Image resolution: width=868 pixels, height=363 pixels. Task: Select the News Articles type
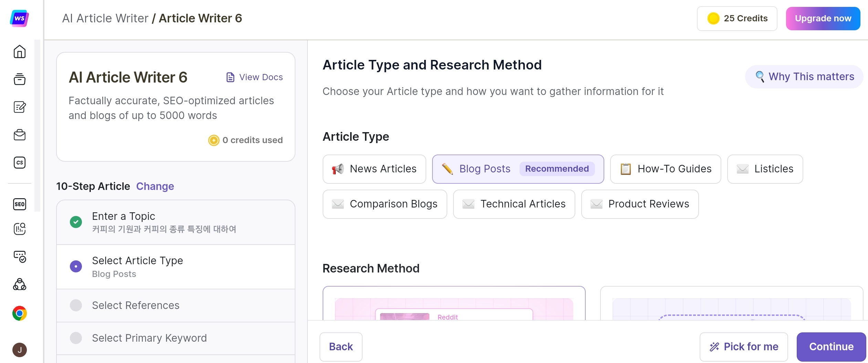pyautogui.click(x=374, y=169)
